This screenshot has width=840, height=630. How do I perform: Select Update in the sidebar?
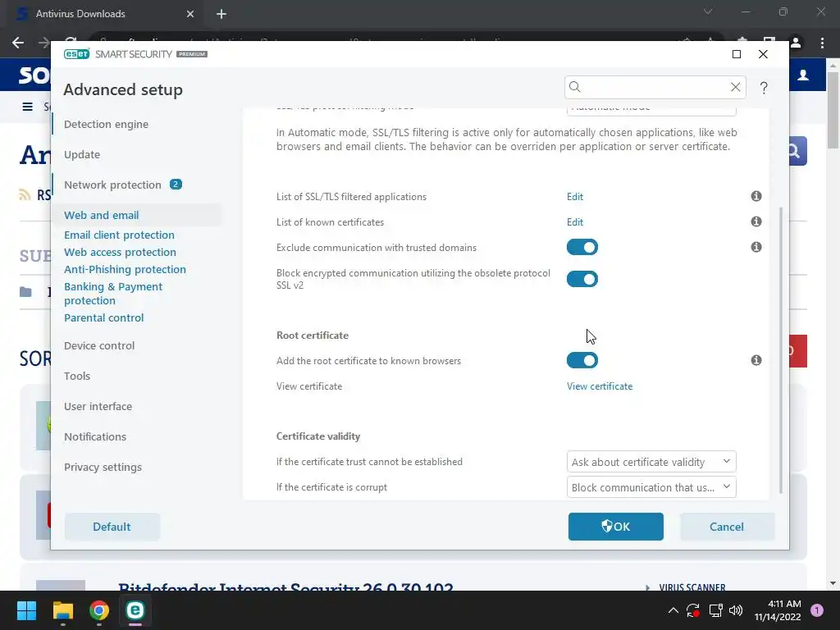point(82,155)
